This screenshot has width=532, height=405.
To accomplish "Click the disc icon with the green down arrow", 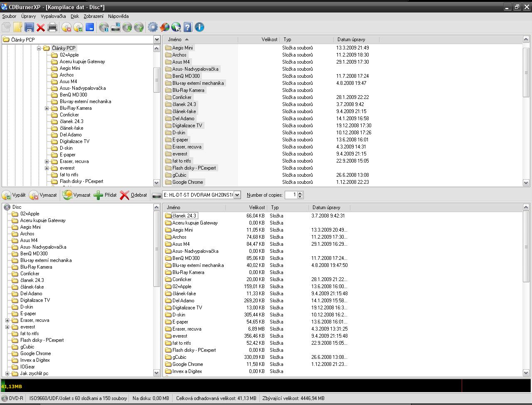I will (x=127, y=27).
